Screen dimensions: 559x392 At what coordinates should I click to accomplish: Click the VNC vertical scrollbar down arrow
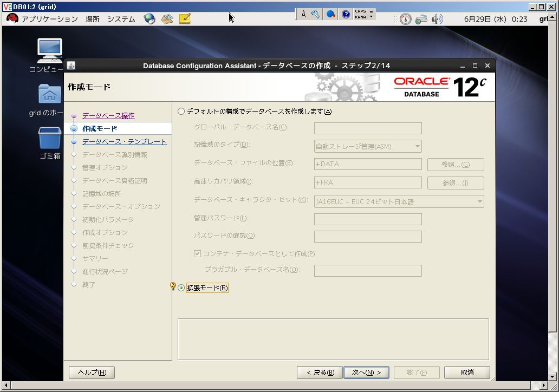coord(552,377)
